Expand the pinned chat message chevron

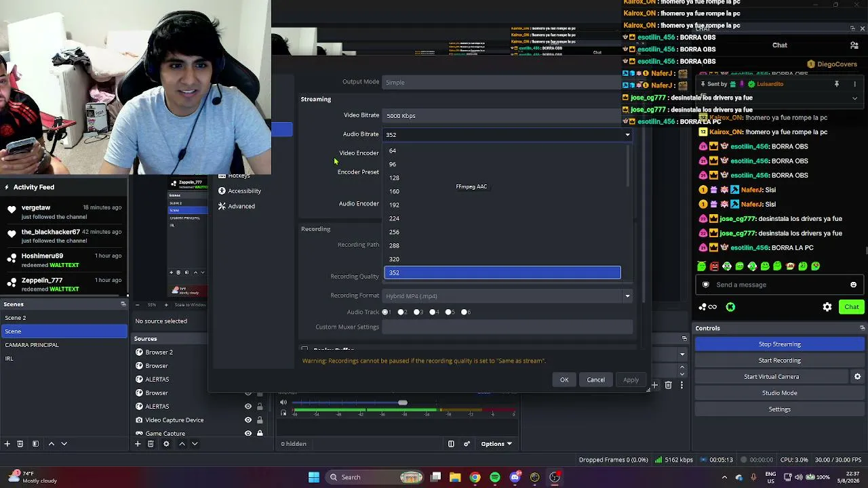pos(854,98)
